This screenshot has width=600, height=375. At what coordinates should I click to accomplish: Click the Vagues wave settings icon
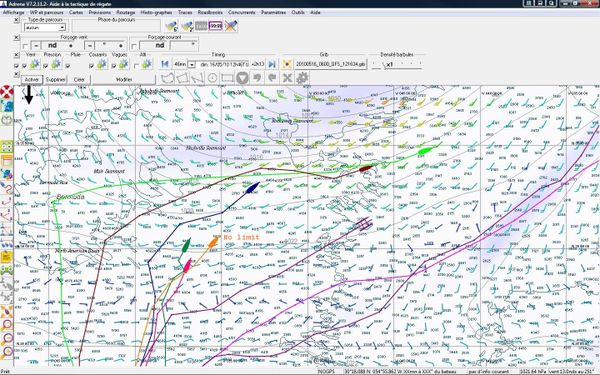tap(123, 64)
